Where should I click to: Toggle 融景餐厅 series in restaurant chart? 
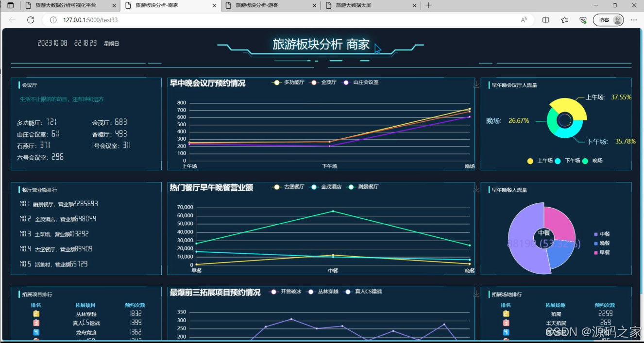click(x=362, y=187)
